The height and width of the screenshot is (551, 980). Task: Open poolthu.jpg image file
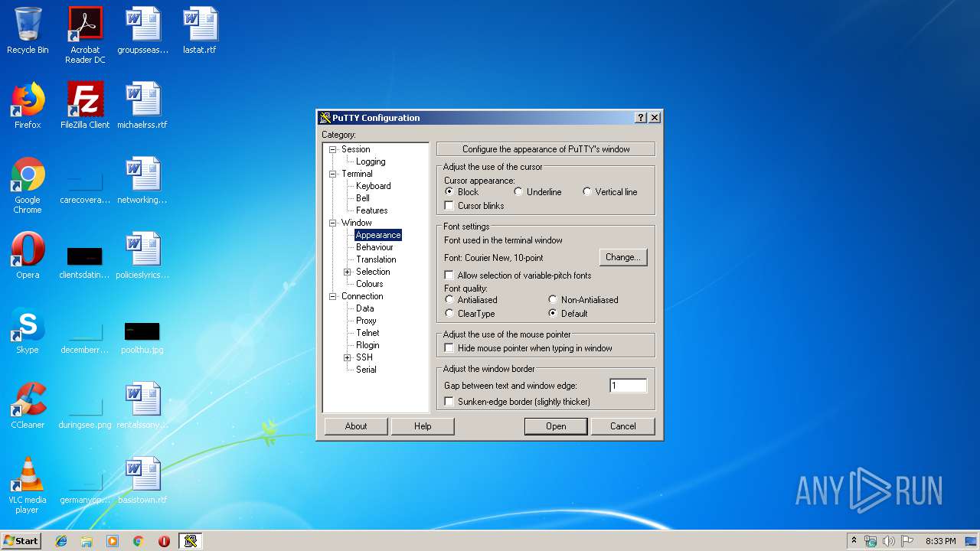[142, 337]
